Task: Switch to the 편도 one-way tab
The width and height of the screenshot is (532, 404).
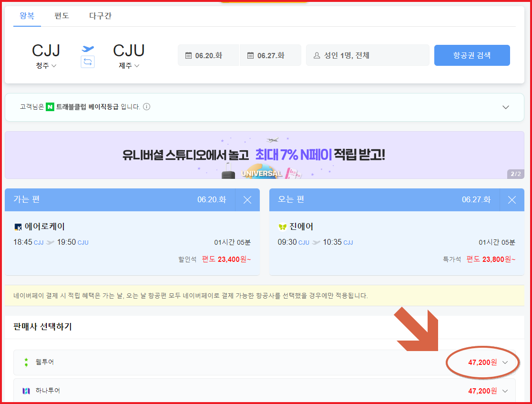Action: [61, 16]
